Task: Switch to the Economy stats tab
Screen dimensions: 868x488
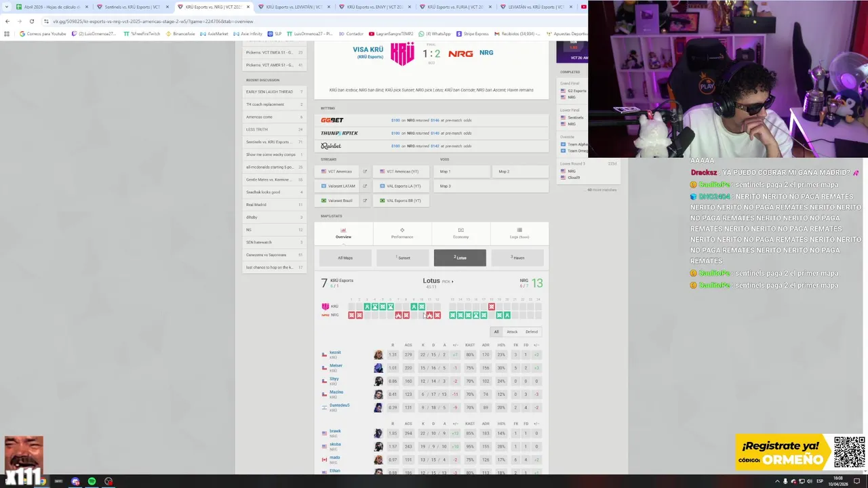Action: pos(460,233)
